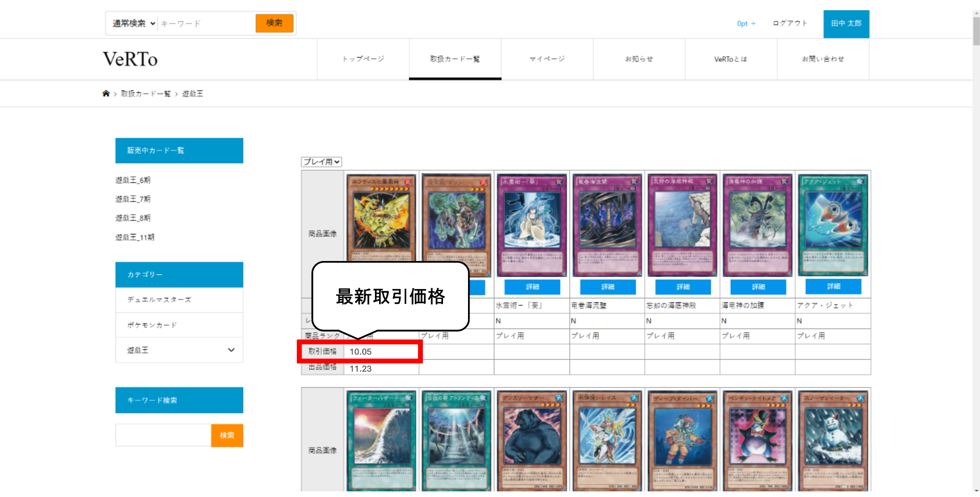Click the VeRTo site logo
The image size is (980, 497).
pyautogui.click(x=130, y=59)
